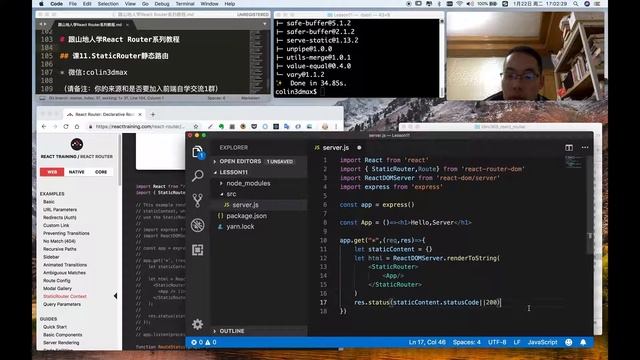Open the Quick Start guide link
Screen dimensions: 640x360
coord(55,327)
